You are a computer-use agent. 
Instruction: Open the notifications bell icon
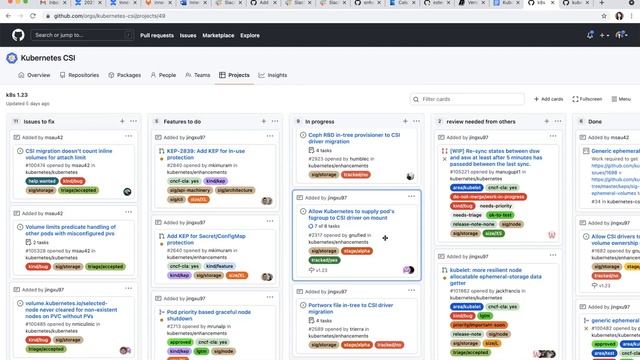(x=590, y=35)
